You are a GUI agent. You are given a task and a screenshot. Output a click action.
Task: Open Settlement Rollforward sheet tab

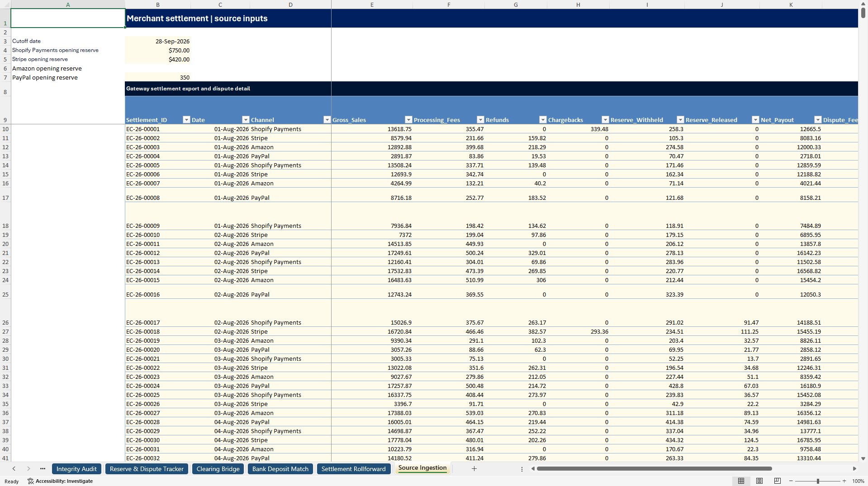click(354, 469)
